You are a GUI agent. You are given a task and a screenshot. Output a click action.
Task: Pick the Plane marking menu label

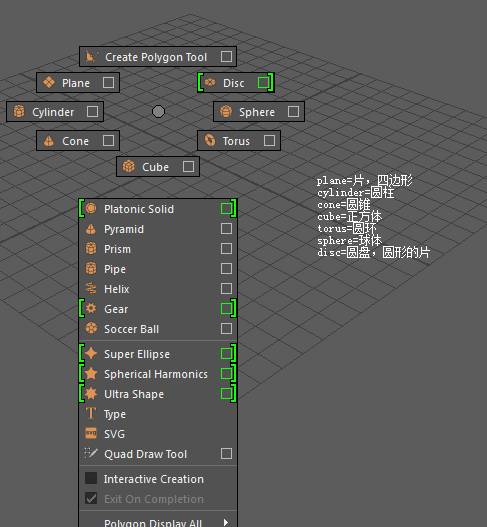76,83
